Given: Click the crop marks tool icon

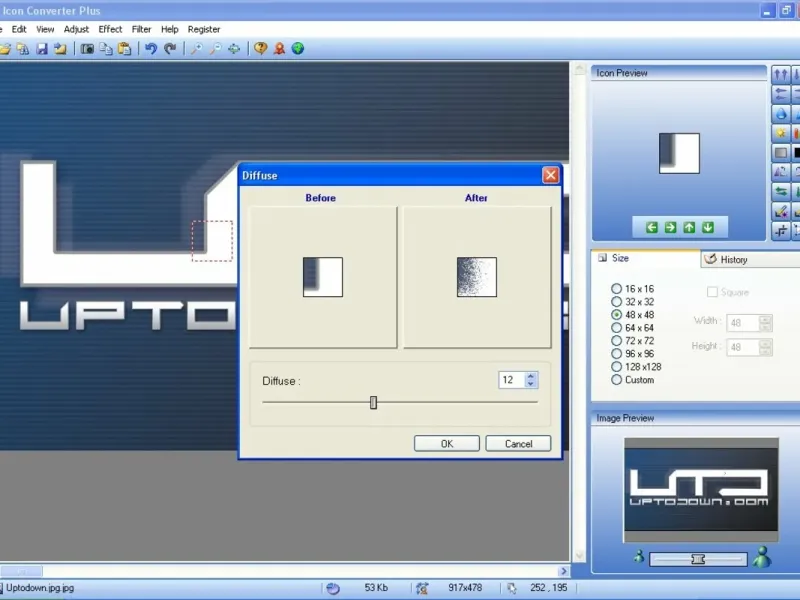Looking at the screenshot, I should (x=781, y=231).
